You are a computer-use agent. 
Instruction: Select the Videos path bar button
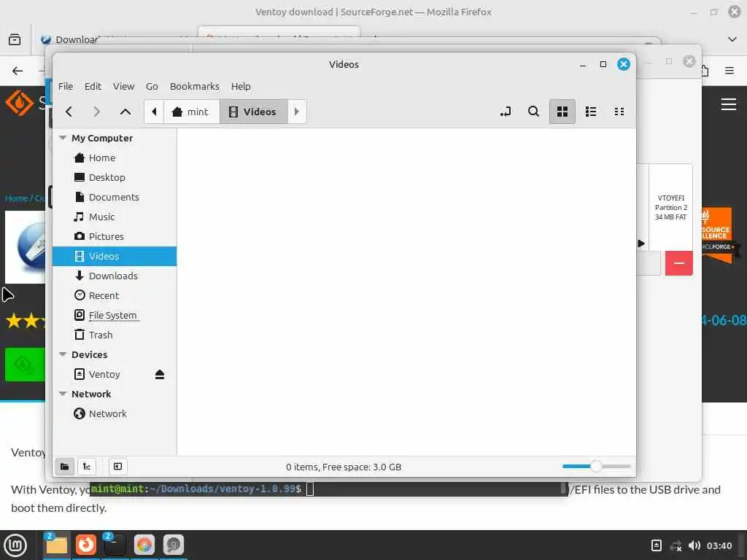(x=253, y=112)
